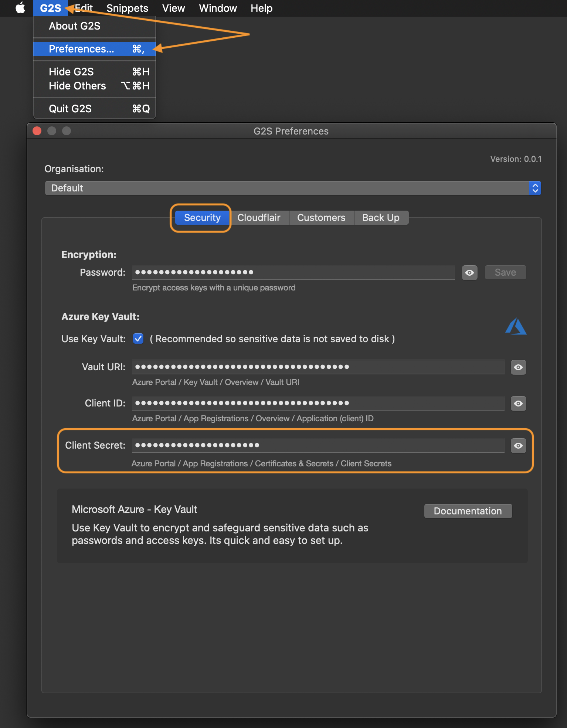Select Quit G2S from menu
567x728 pixels.
coord(95,109)
